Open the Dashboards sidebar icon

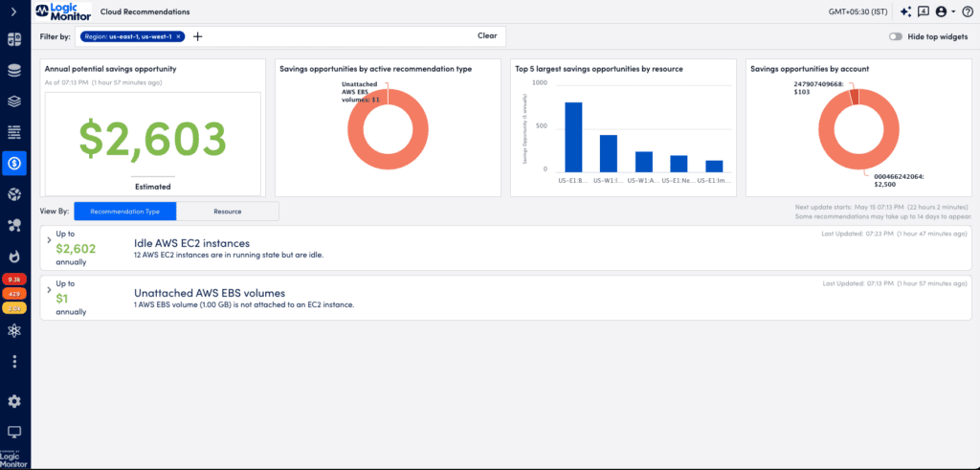tap(13, 40)
